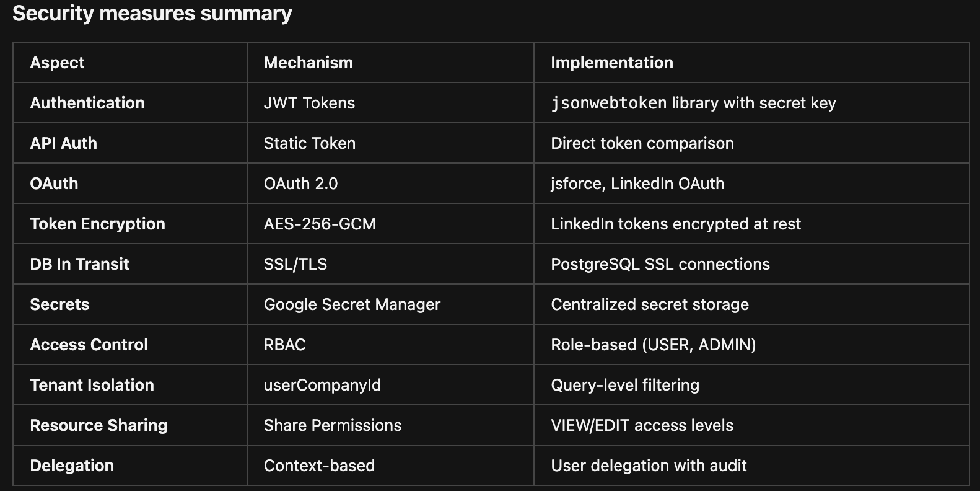This screenshot has height=491, width=980.
Task: Select the Mechanism column header
Action: [x=308, y=63]
